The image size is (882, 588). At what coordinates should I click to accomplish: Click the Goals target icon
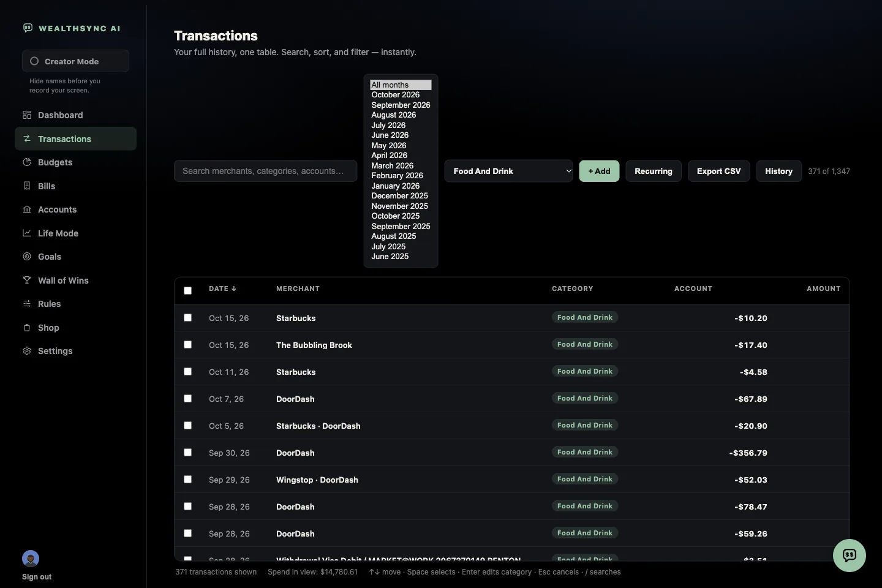pos(27,256)
